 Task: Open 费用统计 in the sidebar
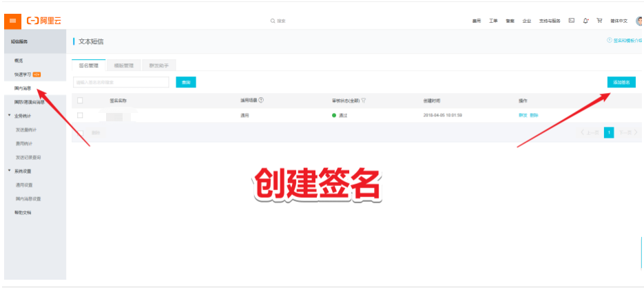(x=24, y=144)
